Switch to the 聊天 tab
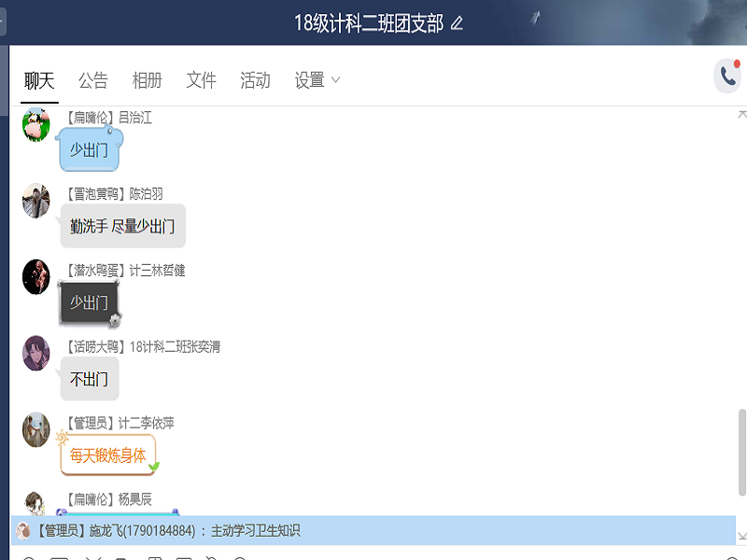This screenshot has height=560, width=747. (x=39, y=80)
